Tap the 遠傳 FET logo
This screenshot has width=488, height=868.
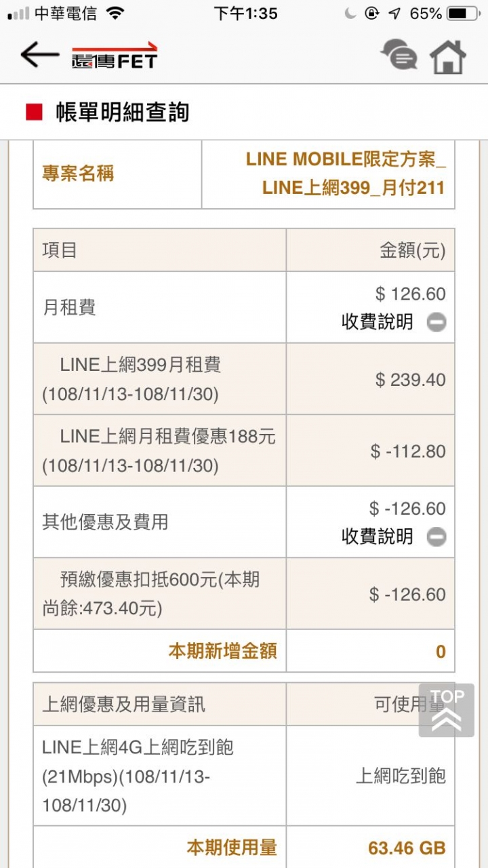(115, 56)
